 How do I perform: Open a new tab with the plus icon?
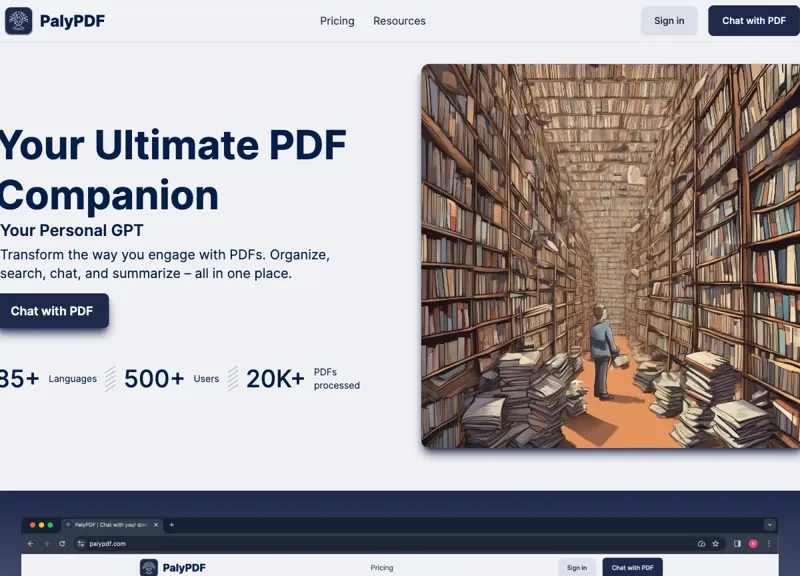(171, 523)
